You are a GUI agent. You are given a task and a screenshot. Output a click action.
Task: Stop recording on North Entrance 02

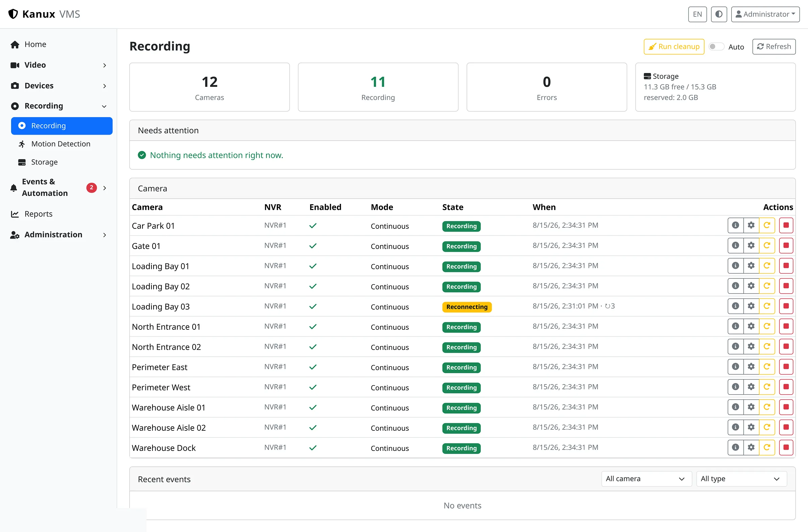click(x=786, y=346)
